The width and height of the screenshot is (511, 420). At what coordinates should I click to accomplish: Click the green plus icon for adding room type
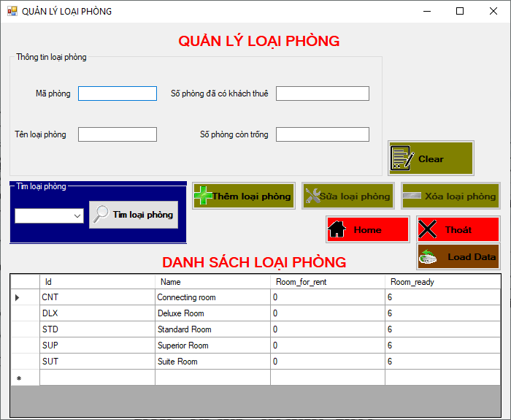click(203, 196)
